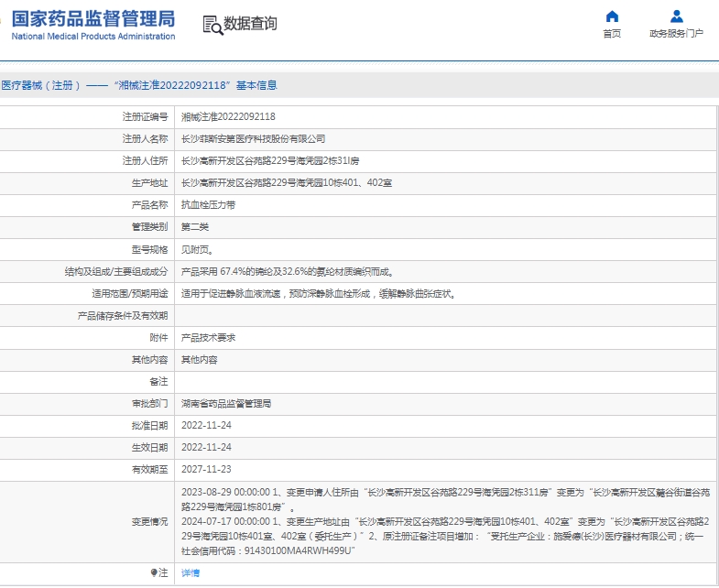Click the 2024-07-17 change record text
The width and height of the screenshot is (719, 588).
click(x=445, y=536)
